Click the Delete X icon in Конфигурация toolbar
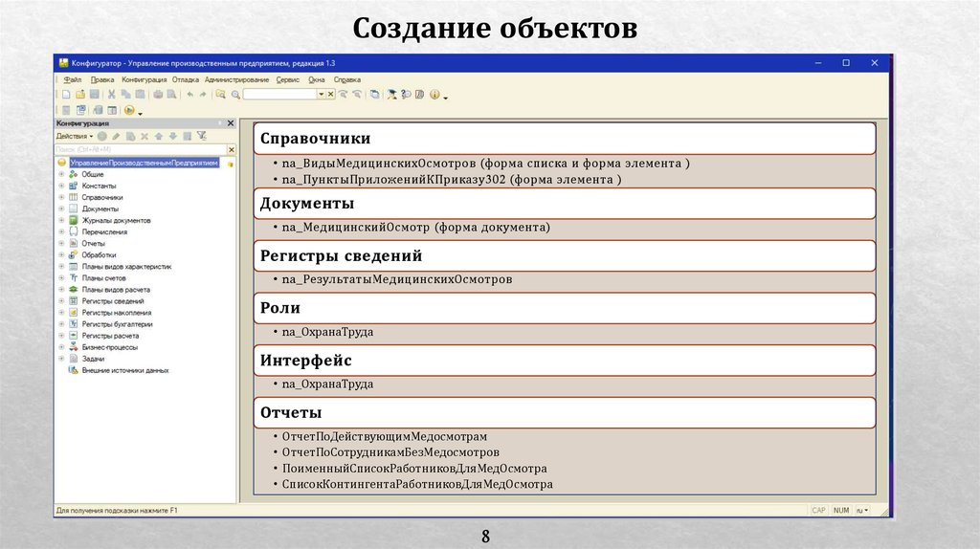The image size is (980, 549). 145,136
